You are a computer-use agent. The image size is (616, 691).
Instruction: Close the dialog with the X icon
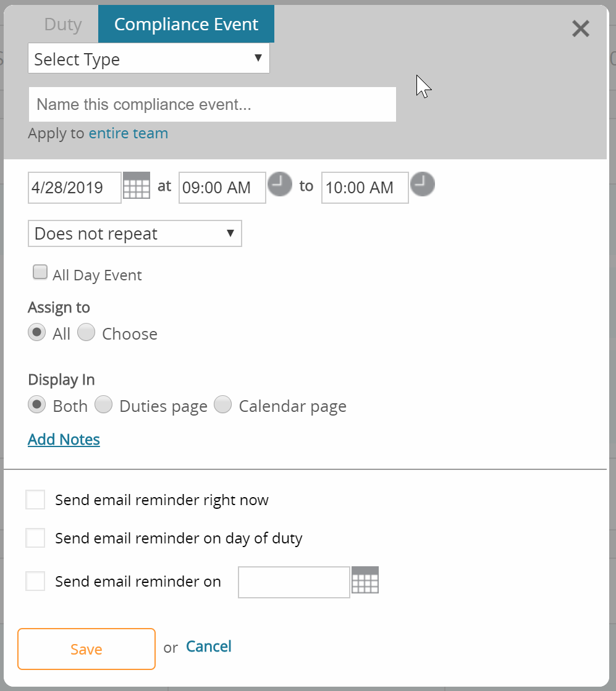[581, 29]
